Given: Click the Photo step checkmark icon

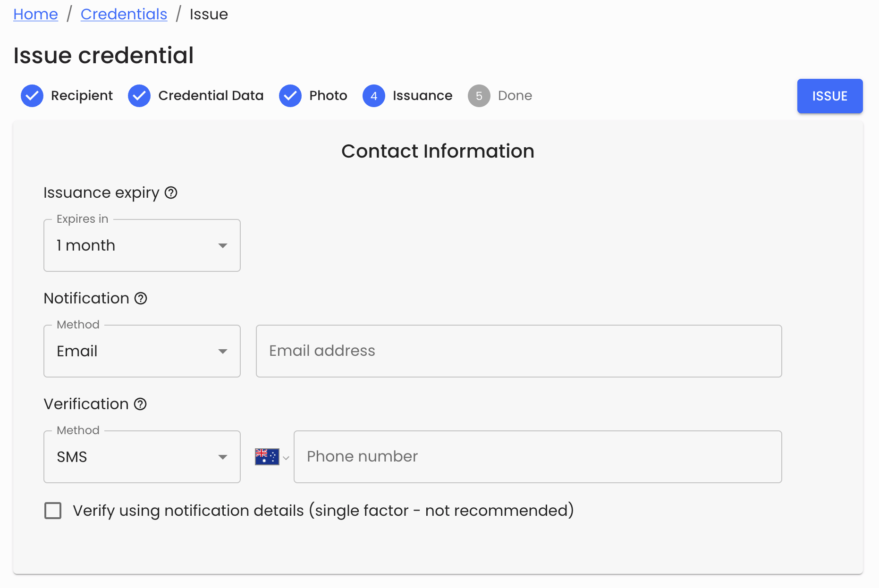Looking at the screenshot, I should 290,95.
